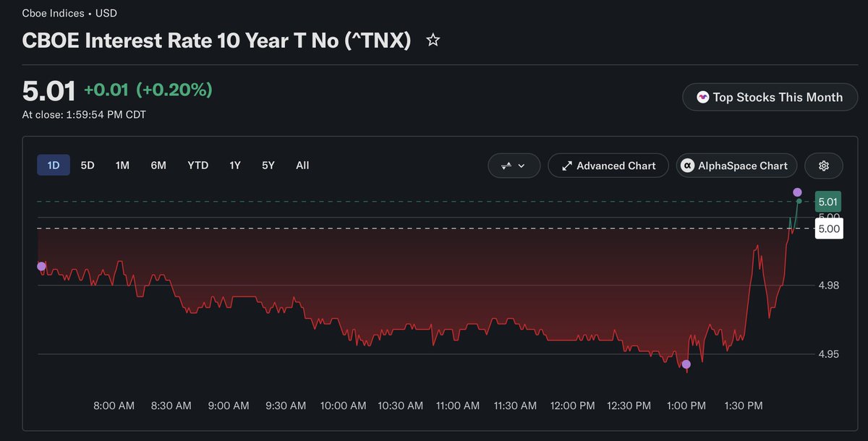Screen dimensions: 868x441
Task: Switch to the 1M time range
Action: pyautogui.click(x=122, y=166)
